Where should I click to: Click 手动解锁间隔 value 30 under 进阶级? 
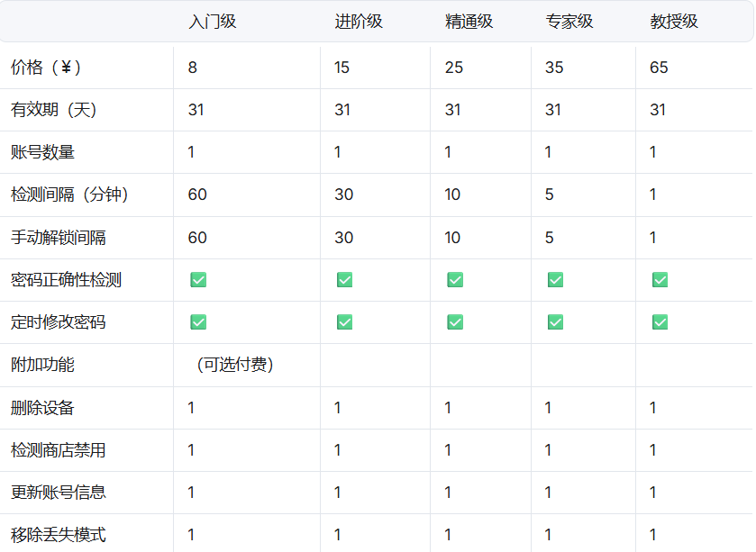[344, 238]
